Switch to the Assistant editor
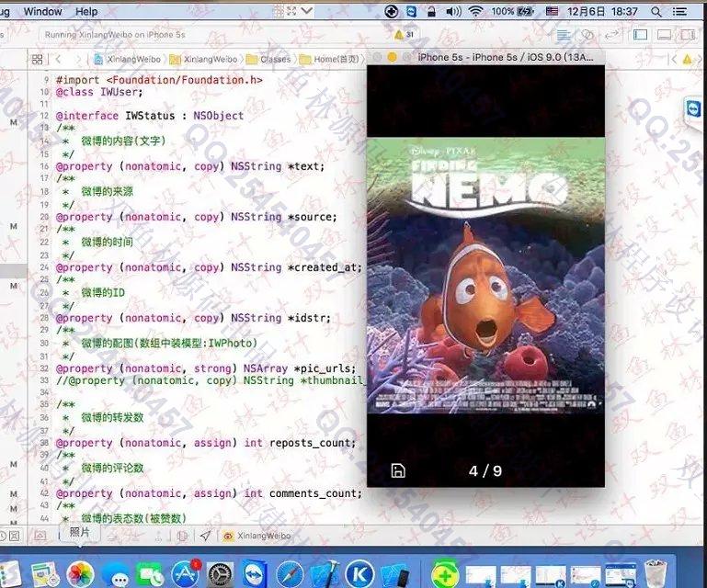The width and height of the screenshot is (707, 588). click(x=587, y=35)
